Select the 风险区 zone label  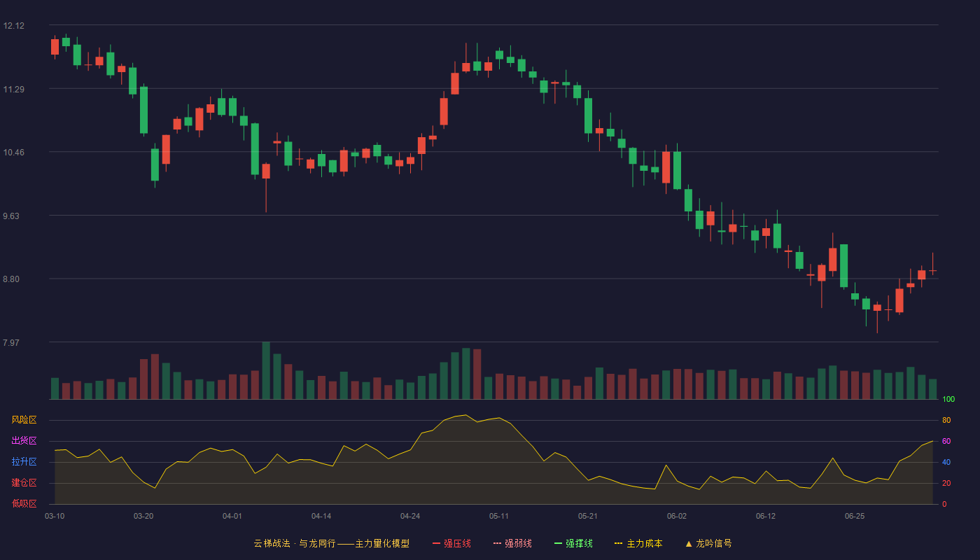tap(24, 420)
